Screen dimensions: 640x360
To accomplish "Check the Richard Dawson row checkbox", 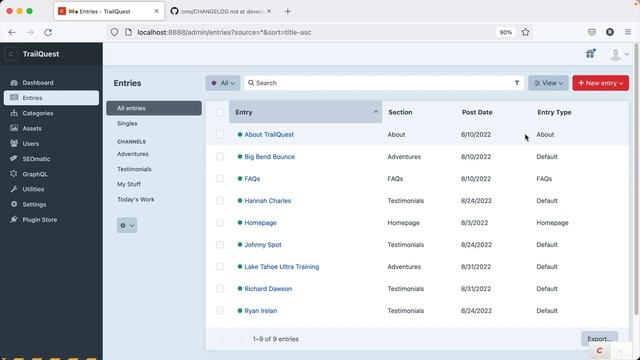I will (220, 289).
